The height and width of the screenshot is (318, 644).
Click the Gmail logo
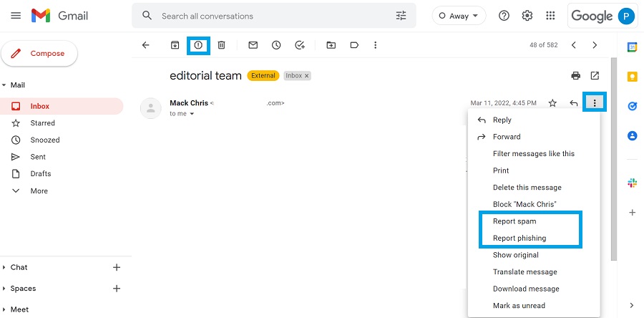click(x=60, y=16)
